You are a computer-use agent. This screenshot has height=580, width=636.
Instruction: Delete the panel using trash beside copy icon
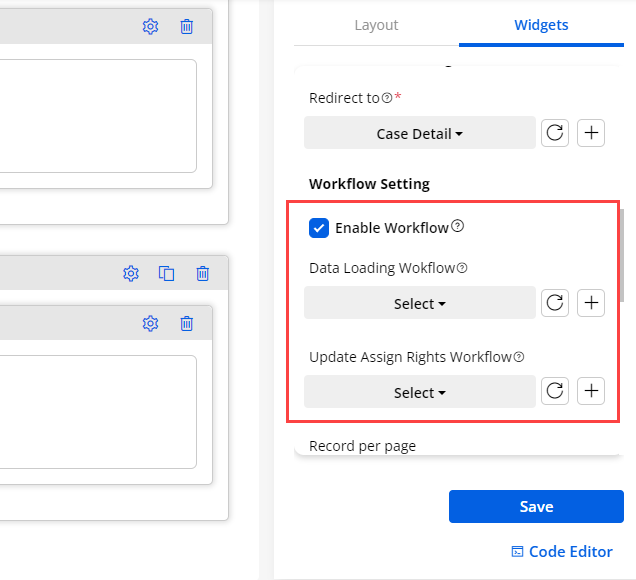(202, 273)
